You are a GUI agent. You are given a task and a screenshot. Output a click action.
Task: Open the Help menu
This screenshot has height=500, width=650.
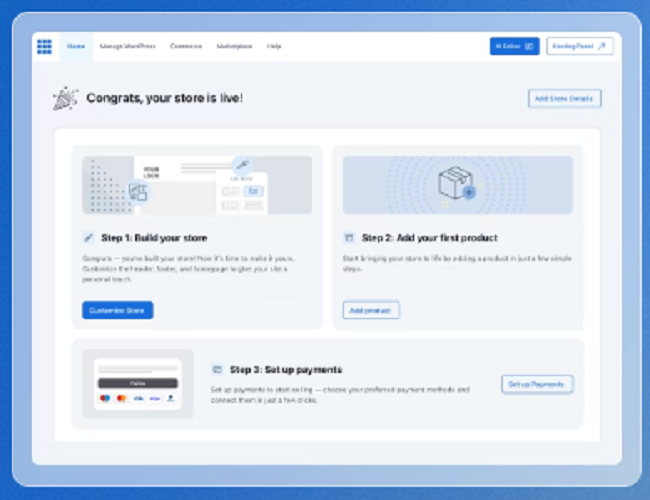click(x=274, y=46)
